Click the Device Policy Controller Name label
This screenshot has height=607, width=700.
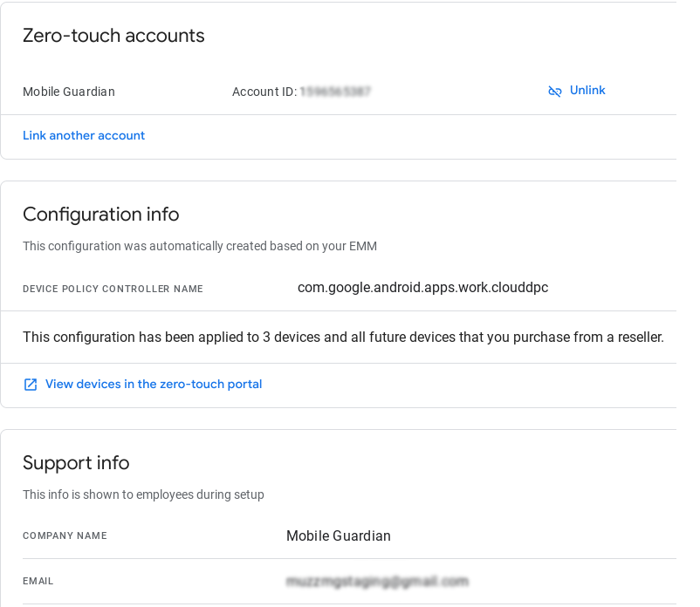(113, 289)
